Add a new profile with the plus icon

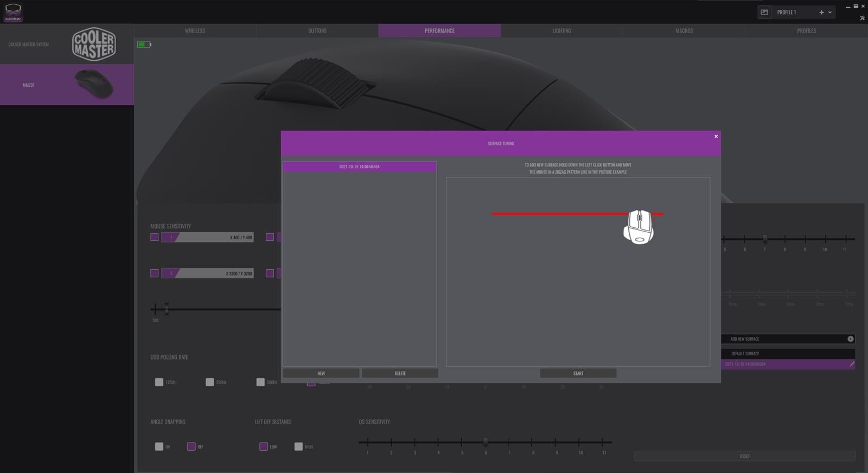point(821,12)
